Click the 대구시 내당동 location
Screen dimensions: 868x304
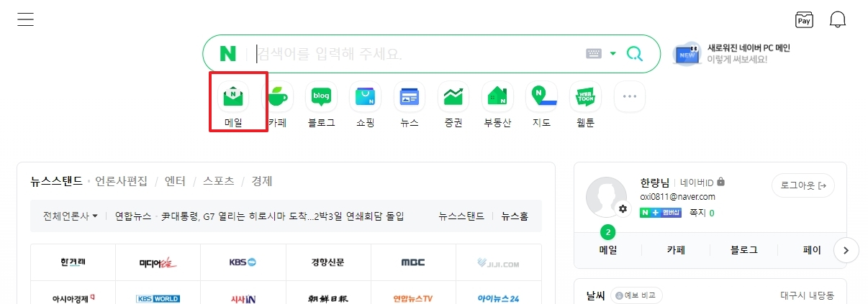(808, 295)
